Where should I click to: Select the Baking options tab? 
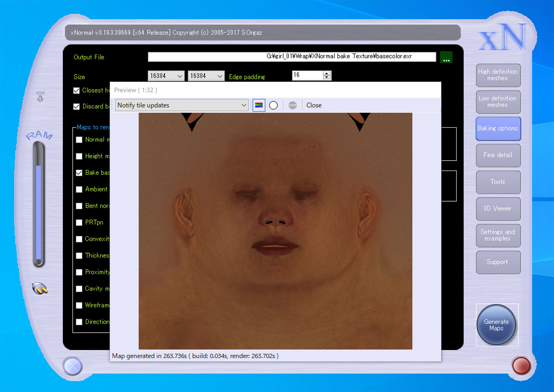498,128
